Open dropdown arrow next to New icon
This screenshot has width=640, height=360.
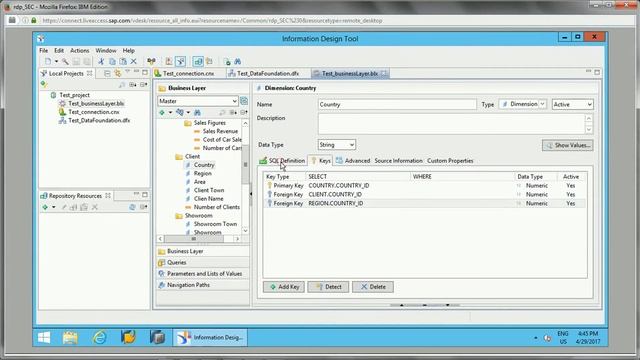[56, 62]
